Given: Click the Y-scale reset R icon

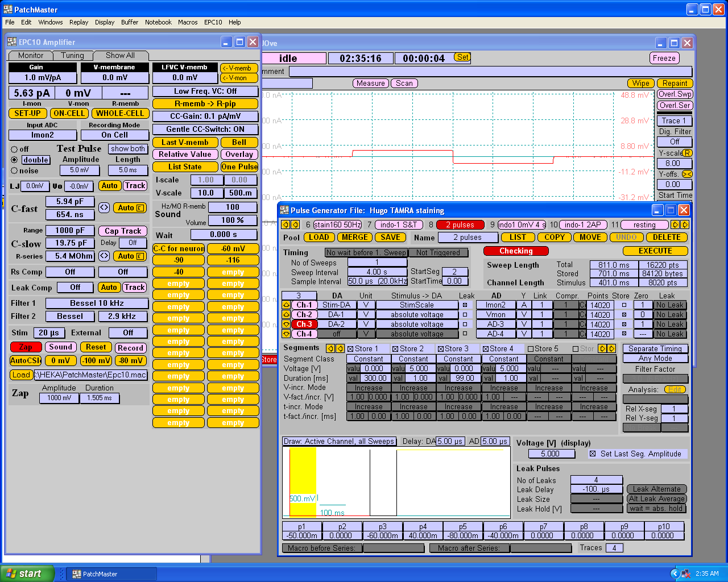Looking at the screenshot, I should coord(687,153).
